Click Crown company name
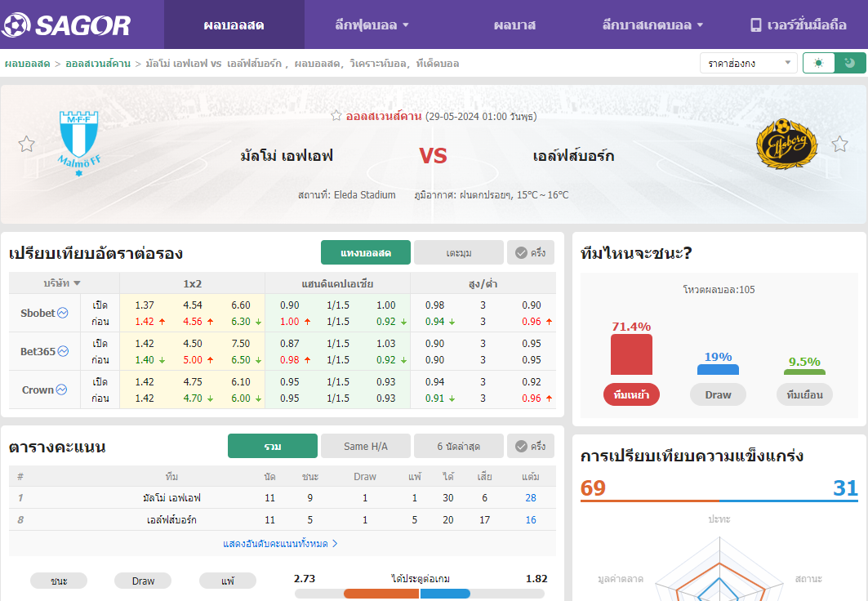 click(x=38, y=390)
